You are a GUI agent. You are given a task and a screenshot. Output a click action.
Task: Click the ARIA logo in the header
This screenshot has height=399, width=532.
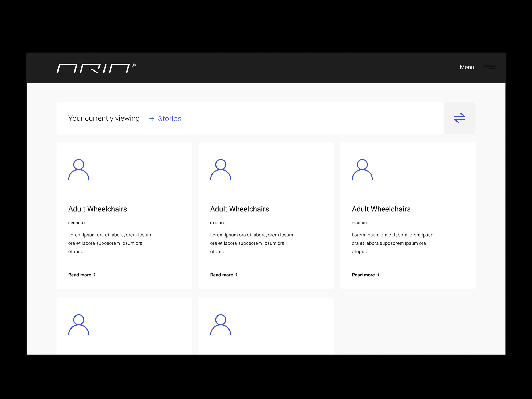pos(96,68)
